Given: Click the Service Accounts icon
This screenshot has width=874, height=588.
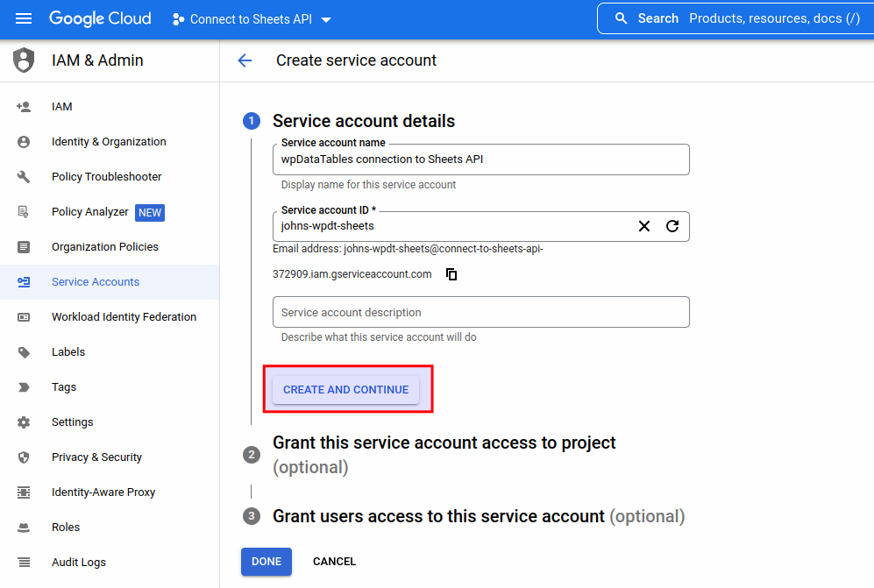Looking at the screenshot, I should click(x=24, y=282).
